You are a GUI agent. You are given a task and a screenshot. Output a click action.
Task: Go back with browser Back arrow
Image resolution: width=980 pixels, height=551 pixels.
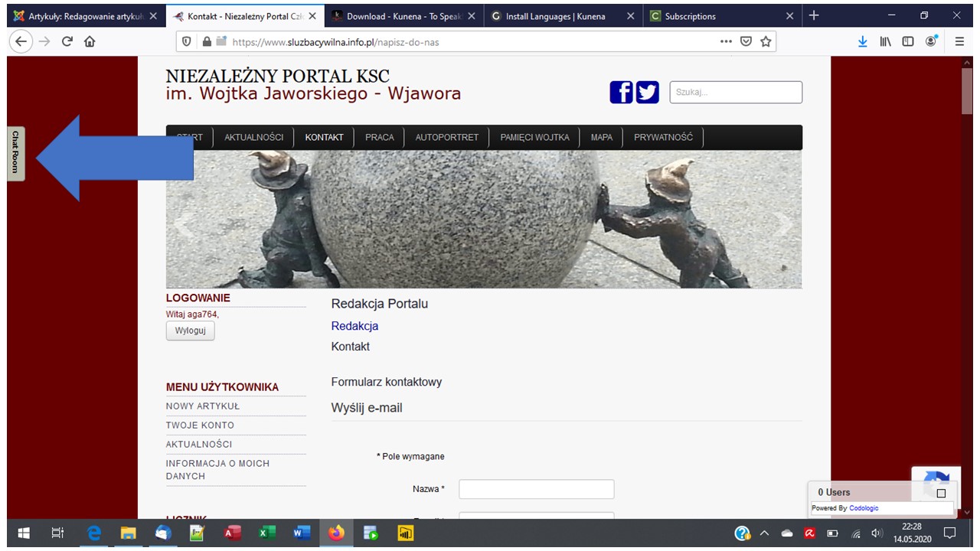click(x=21, y=42)
